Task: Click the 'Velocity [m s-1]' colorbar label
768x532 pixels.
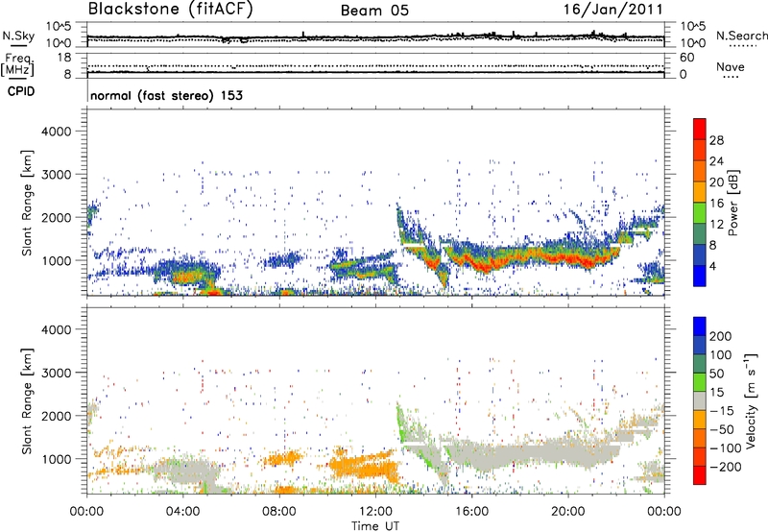Action: [750, 400]
